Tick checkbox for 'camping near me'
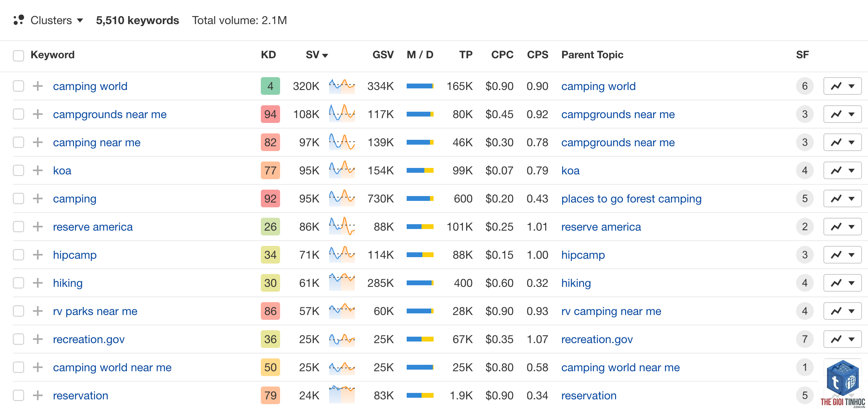 click(18, 142)
